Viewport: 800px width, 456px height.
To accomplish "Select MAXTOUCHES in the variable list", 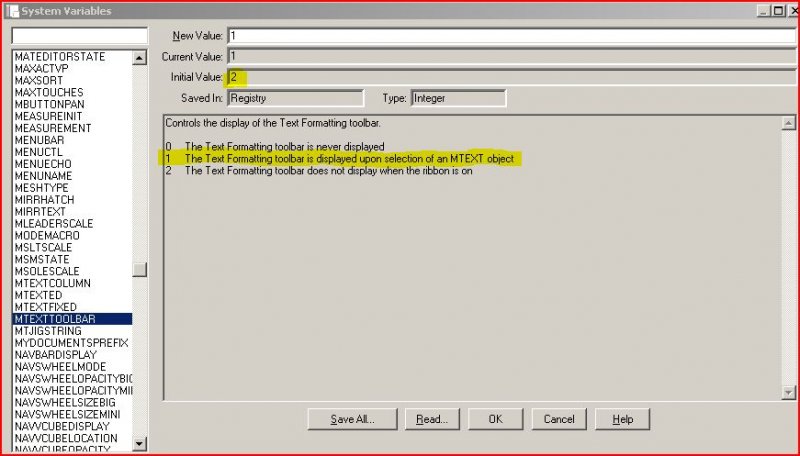I will point(72,92).
